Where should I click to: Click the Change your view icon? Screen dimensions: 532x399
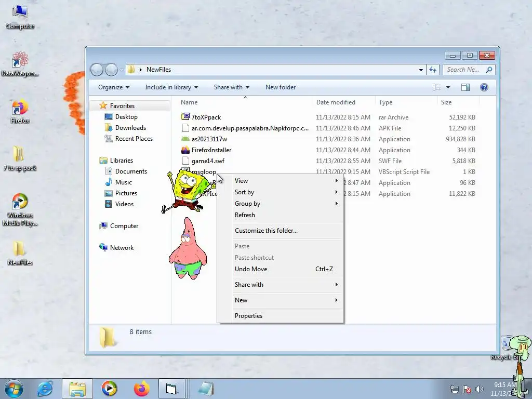436,87
